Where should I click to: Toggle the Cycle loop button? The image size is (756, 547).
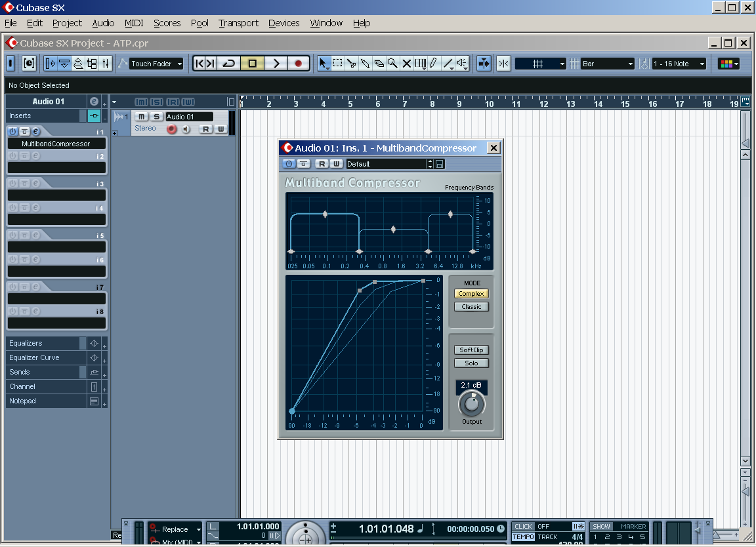pos(229,64)
